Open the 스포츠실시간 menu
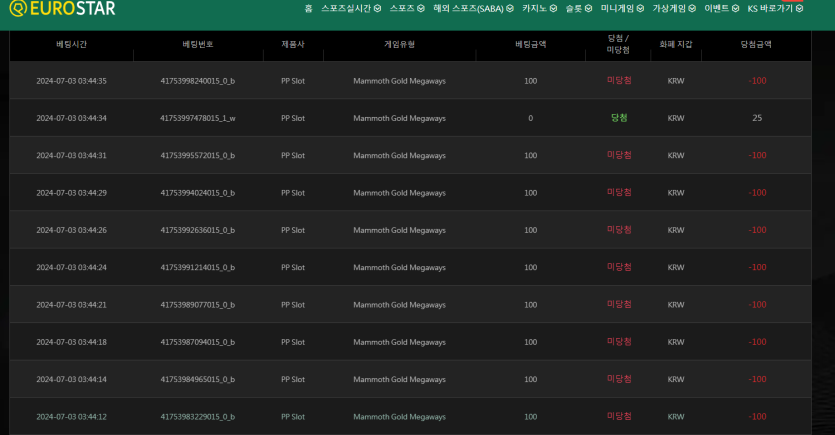 [346, 9]
